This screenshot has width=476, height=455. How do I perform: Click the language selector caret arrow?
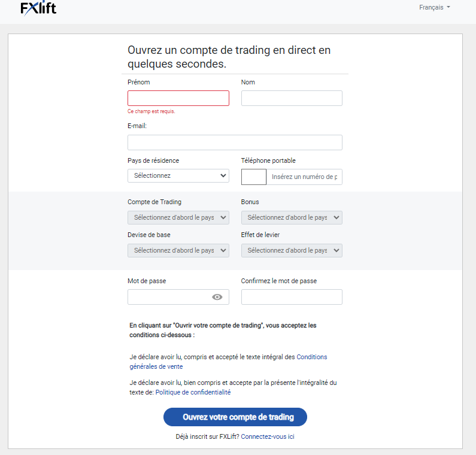point(448,8)
